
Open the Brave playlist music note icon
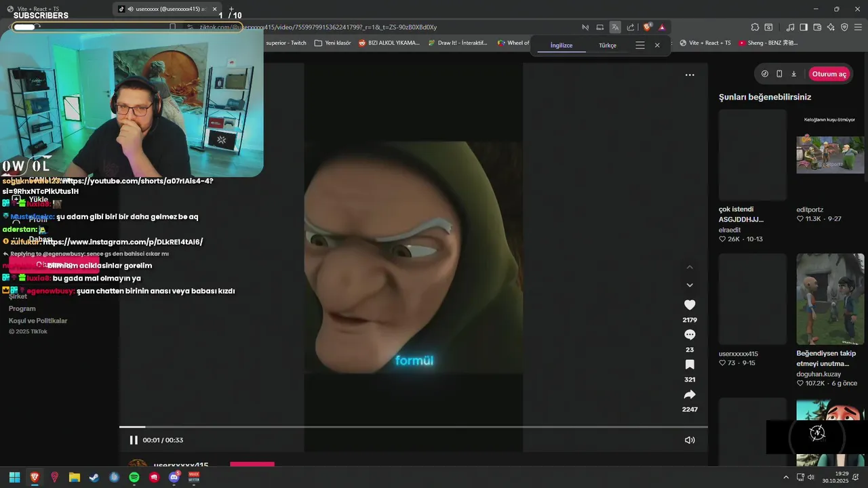click(x=790, y=27)
